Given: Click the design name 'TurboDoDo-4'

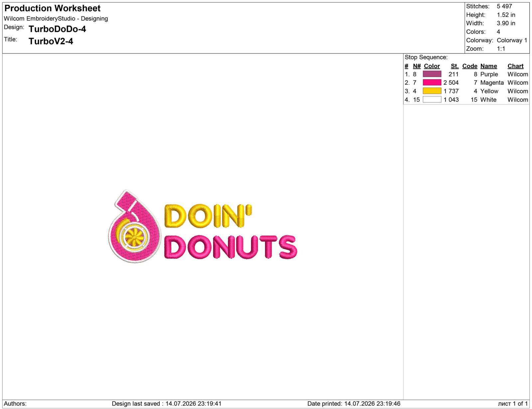Looking at the screenshot, I should tap(57, 29).
